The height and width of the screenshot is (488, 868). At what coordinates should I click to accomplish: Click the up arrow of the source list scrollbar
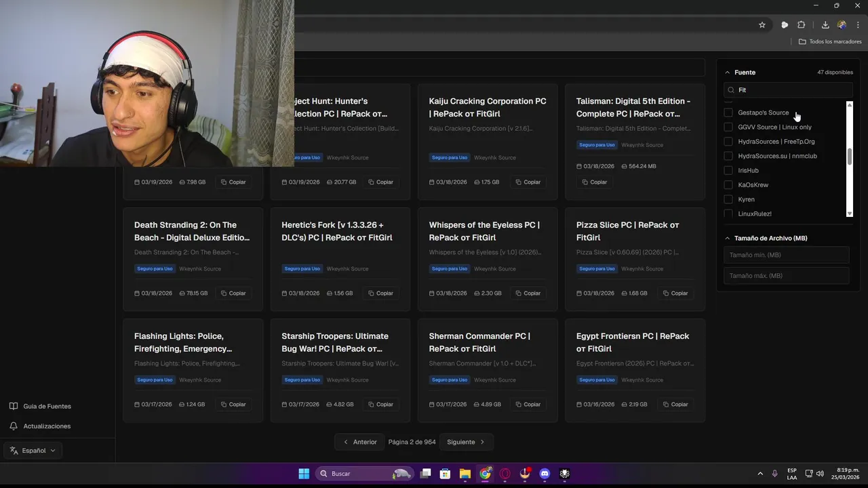[850, 105]
